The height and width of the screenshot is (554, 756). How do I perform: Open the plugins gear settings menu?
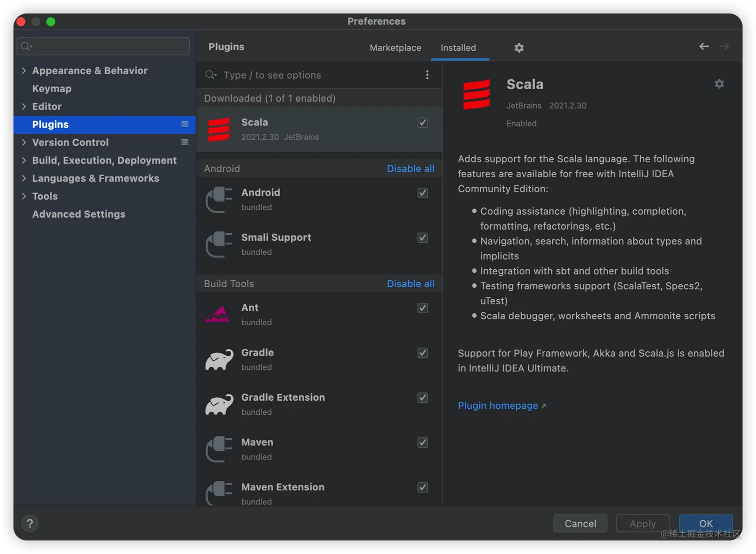coord(519,48)
